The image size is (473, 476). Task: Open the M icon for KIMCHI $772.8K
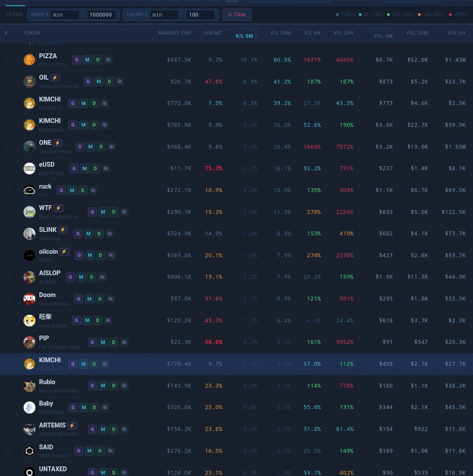84,103
